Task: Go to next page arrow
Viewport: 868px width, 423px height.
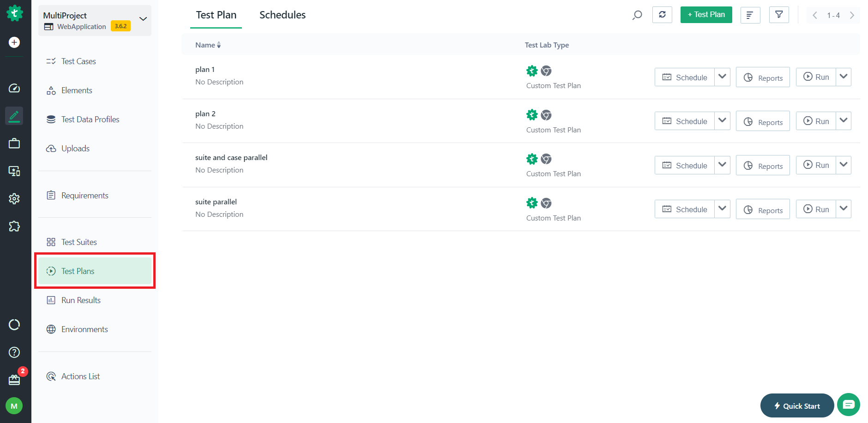Action: pyautogui.click(x=852, y=15)
